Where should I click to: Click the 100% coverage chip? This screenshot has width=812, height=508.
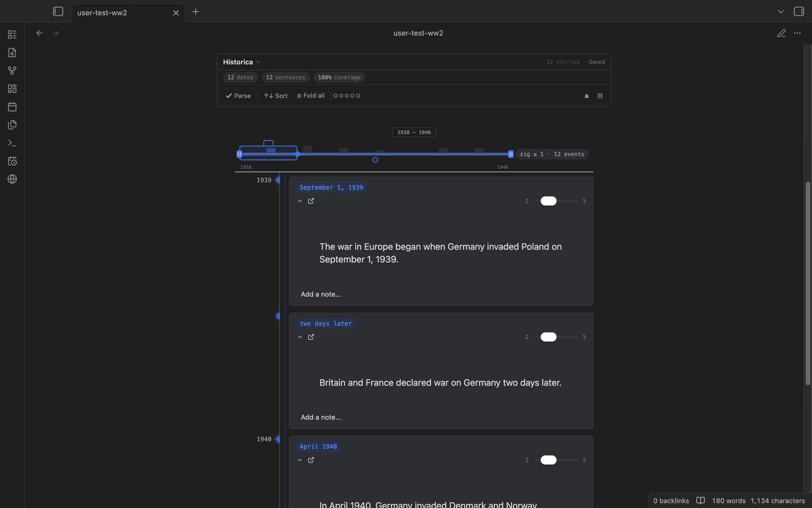[339, 77]
